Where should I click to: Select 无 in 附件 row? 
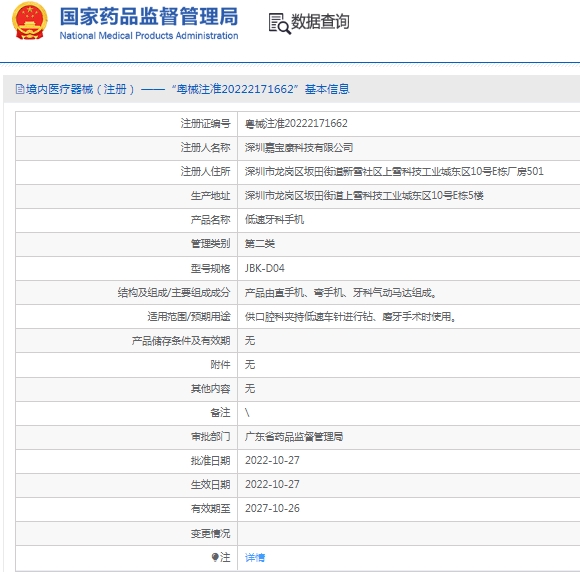tap(250, 364)
